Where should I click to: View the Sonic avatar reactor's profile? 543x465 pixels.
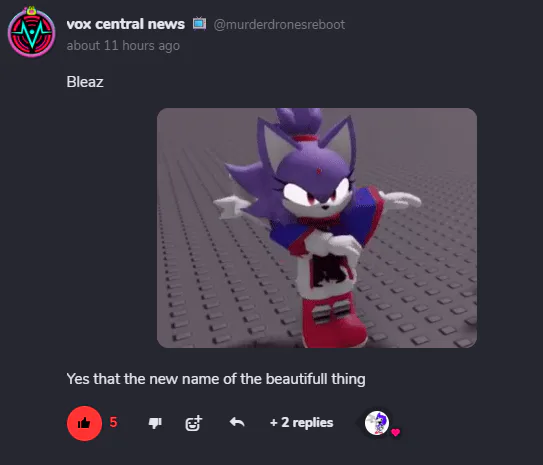pos(377,423)
